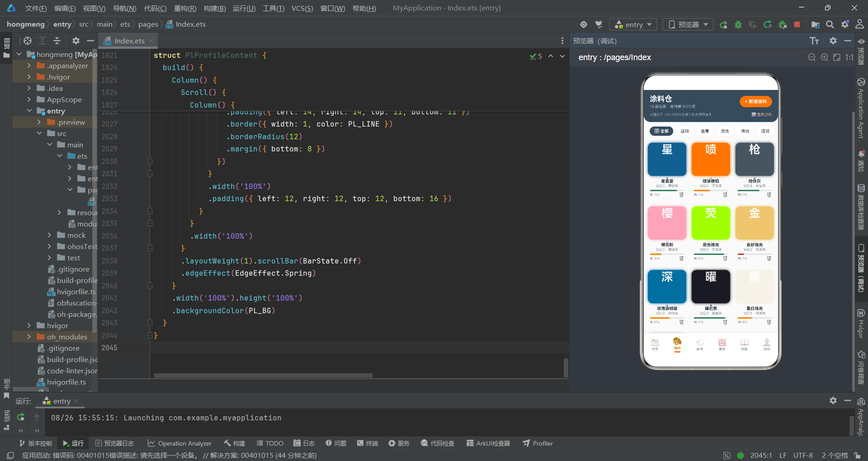Click the green Run entry icon
Screen dimensions: 868x461
(723, 24)
